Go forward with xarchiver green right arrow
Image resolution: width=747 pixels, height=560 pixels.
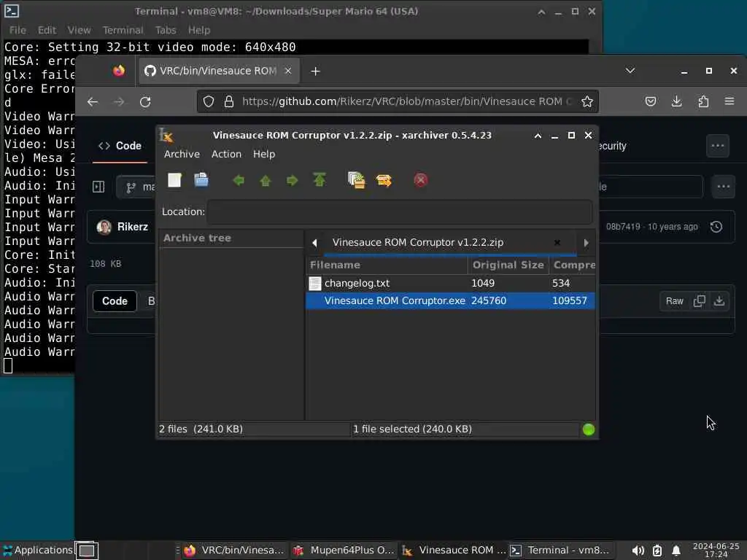[x=292, y=181]
